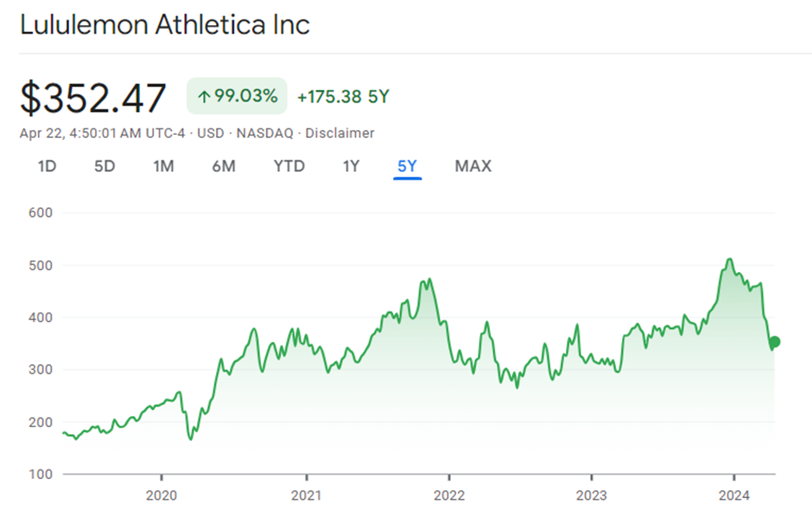
Task: Click the 2022 label on x-axis
Action: (x=448, y=495)
